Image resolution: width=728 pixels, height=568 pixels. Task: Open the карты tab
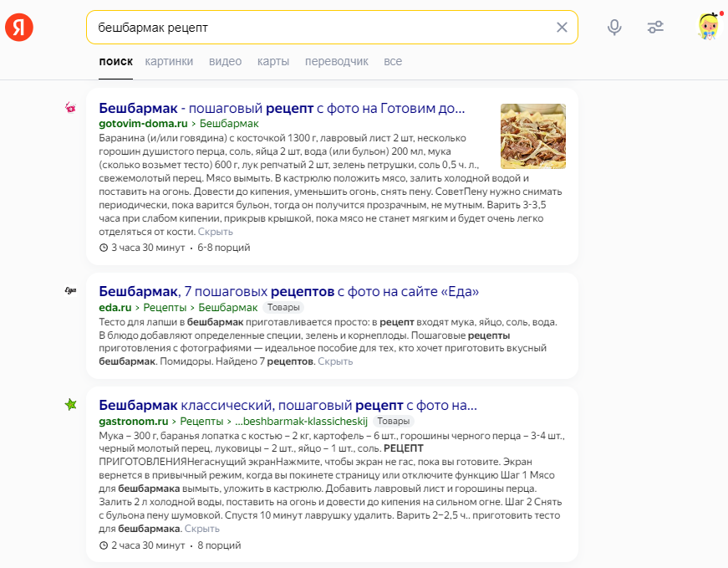click(x=273, y=62)
